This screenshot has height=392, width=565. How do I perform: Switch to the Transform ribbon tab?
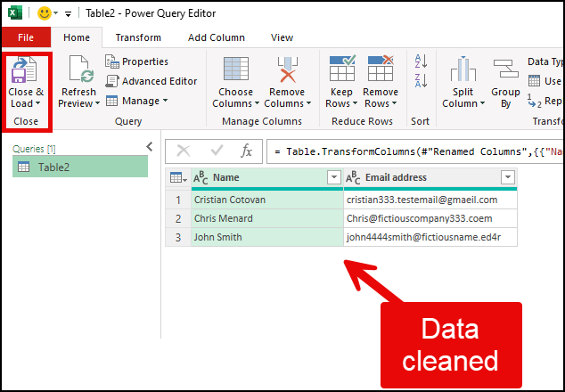pyautogui.click(x=138, y=37)
